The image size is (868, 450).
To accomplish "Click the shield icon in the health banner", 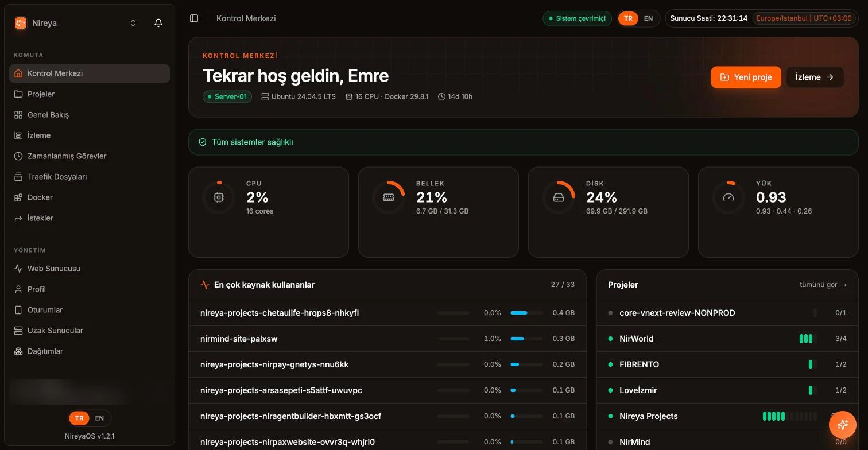I will pyautogui.click(x=203, y=142).
